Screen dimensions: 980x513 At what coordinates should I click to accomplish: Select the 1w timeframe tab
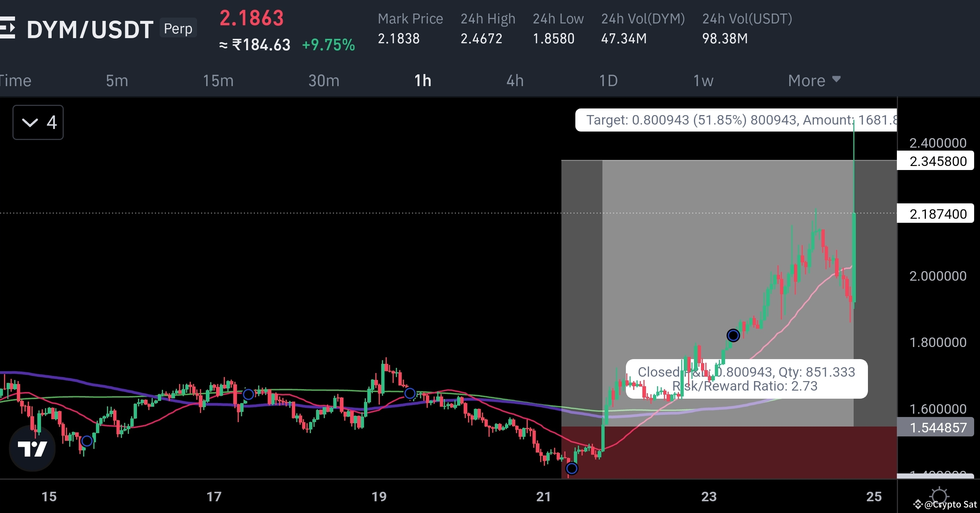tap(702, 80)
